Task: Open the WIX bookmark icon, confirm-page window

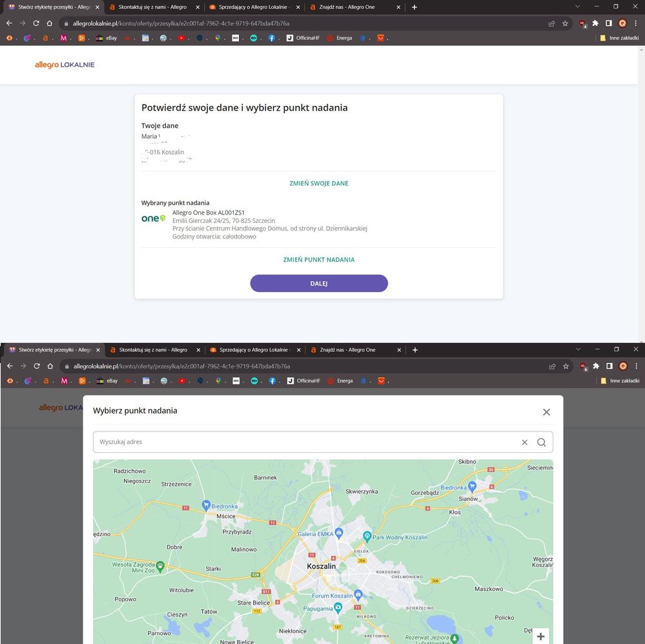Action: pyautogui.click(x=235, y=38)
